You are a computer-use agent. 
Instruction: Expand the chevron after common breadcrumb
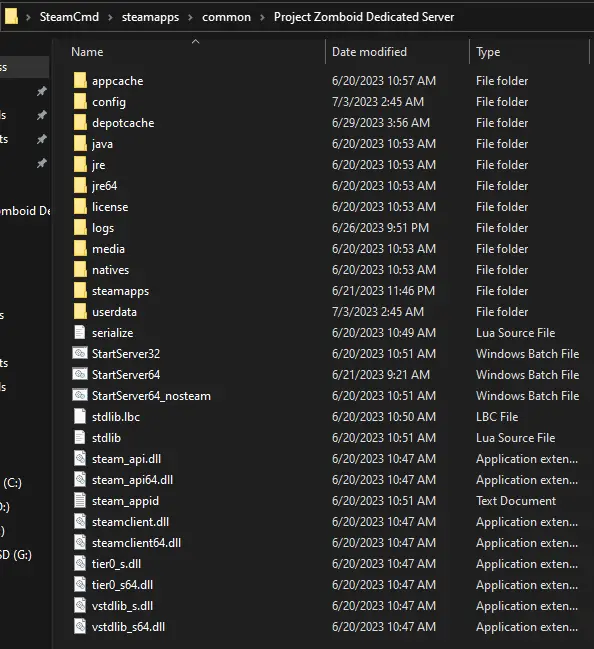tap(262, 17)
